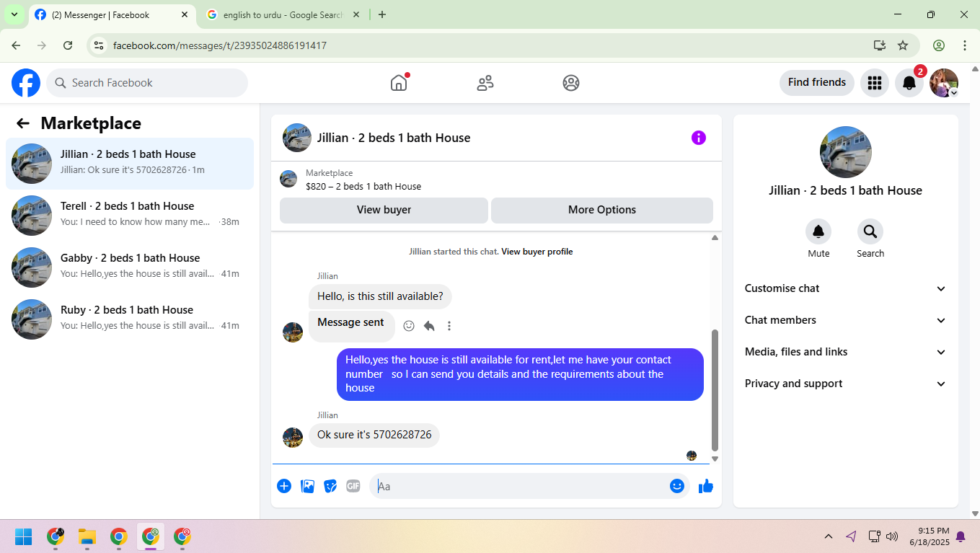The height and width of the screenshot is (553, 980).
Task: Open Chrome profile icon in toolbar
Action: [939, 45]
